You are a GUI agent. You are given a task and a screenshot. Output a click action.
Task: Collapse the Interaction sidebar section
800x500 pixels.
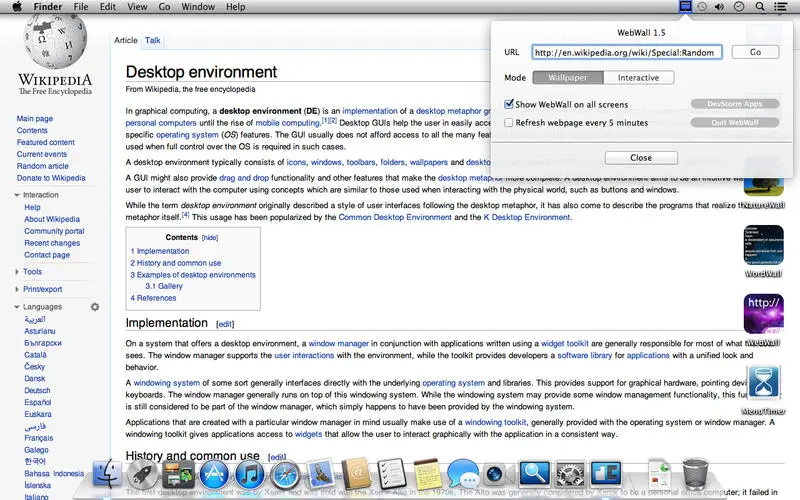coord(17,195)
